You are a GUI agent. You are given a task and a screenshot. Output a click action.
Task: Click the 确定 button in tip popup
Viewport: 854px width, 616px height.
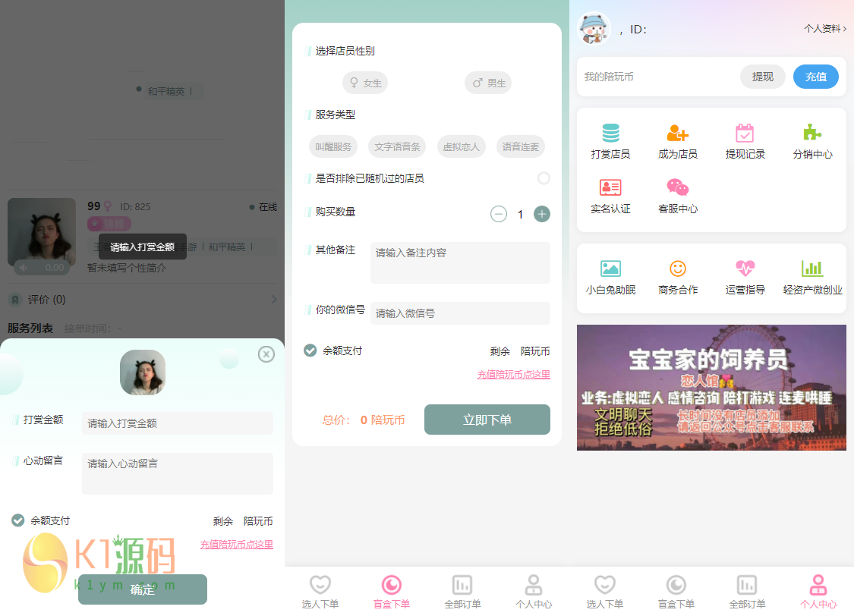pyautogui.click(x=142, y=589)
